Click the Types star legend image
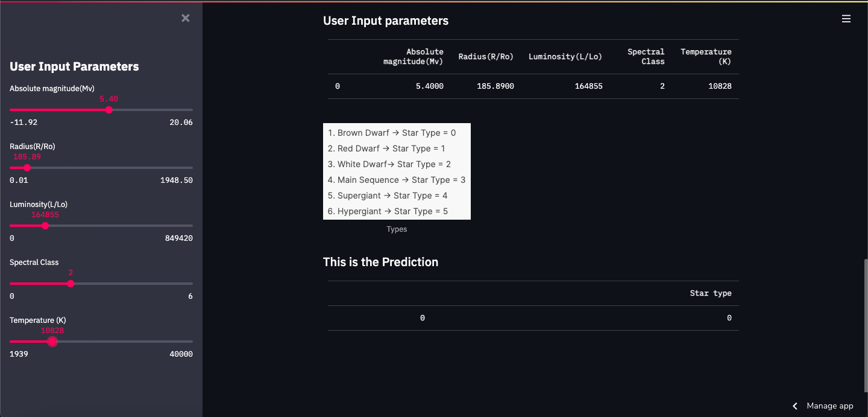This screenshot has width=868, height=417. coord(397,171)
